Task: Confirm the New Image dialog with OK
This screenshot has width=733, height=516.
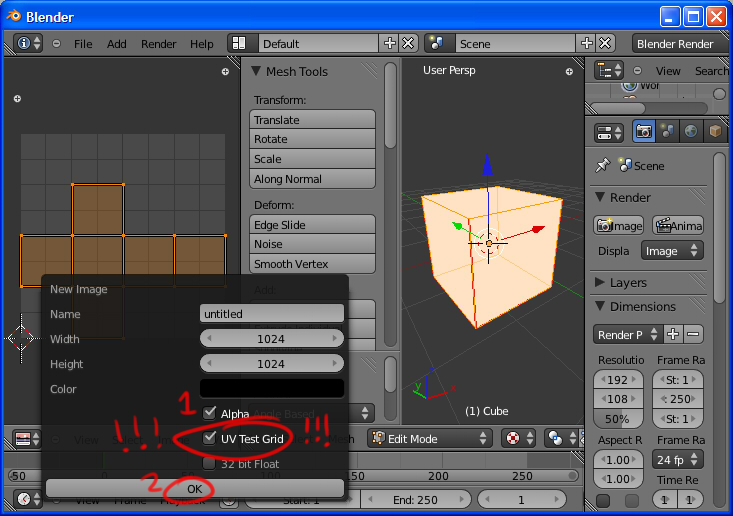Action: click(194, 489)
